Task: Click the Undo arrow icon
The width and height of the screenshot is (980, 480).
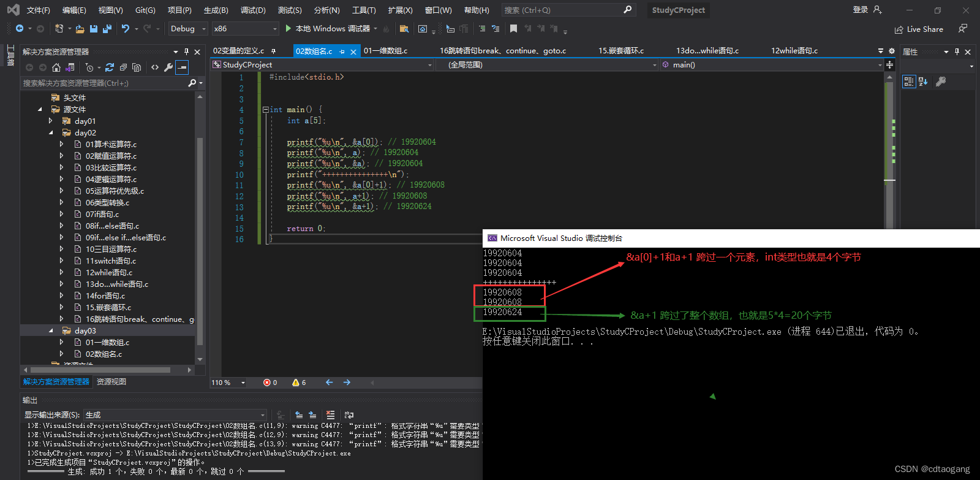Action: 126,29
